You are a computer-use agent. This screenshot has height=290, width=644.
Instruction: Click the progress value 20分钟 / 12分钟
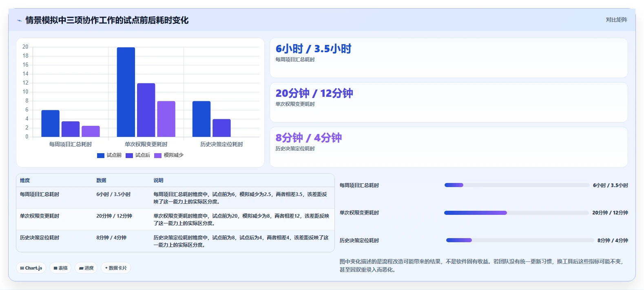[610, 213]
